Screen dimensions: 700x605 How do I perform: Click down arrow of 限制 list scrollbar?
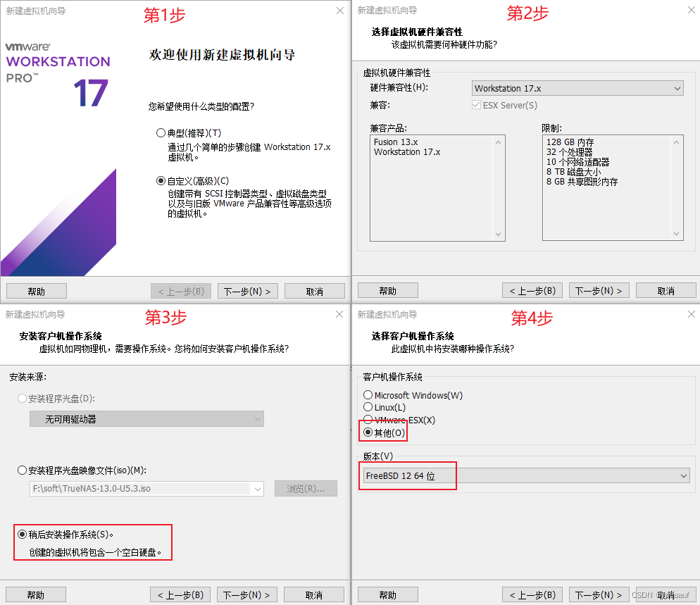[676, 234]
